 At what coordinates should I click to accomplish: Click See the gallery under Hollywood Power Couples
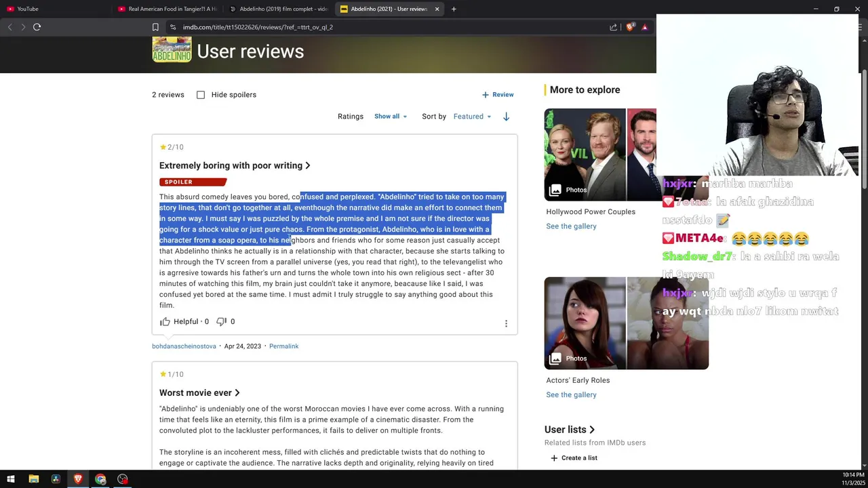(571, 226)
